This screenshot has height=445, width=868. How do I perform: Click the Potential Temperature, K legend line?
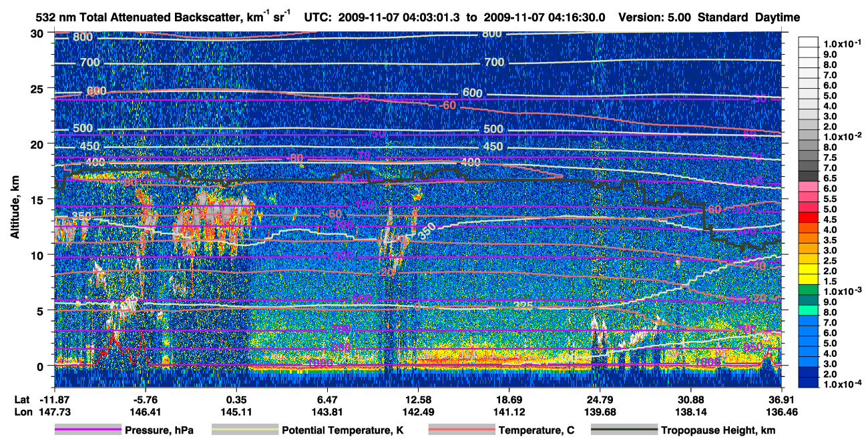(245, 430)
